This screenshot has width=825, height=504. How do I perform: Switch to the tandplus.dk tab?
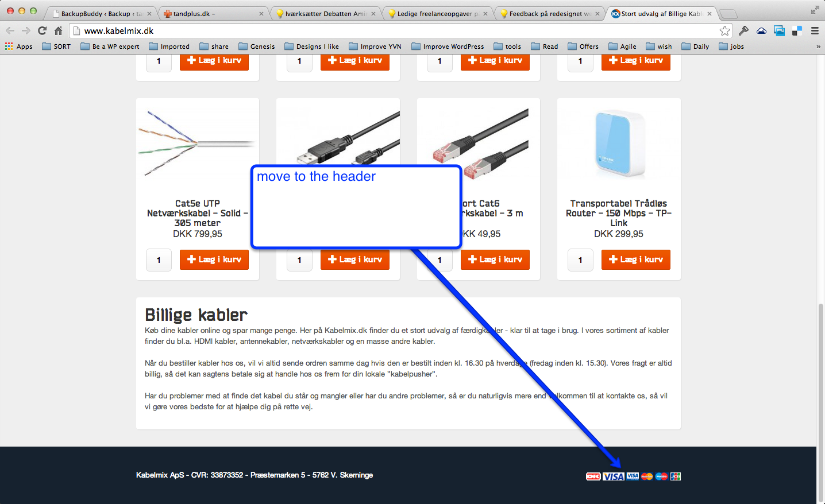(x=211, y=14)
